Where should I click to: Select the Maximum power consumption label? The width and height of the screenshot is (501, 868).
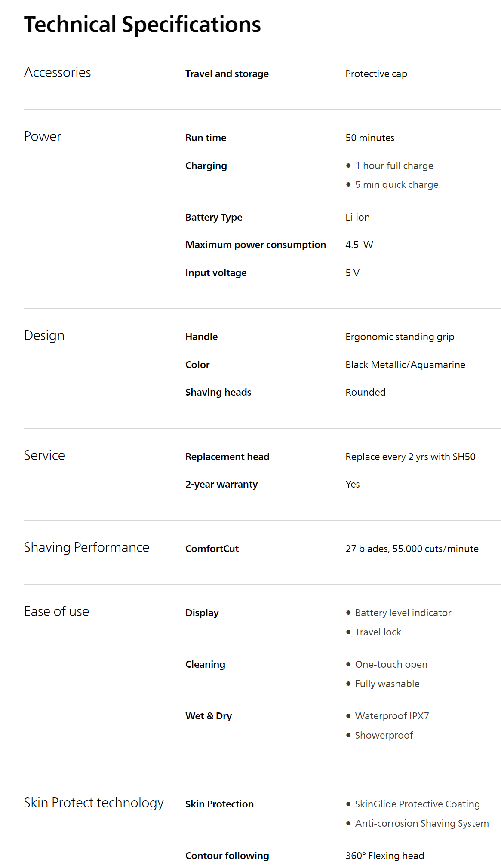255,245
